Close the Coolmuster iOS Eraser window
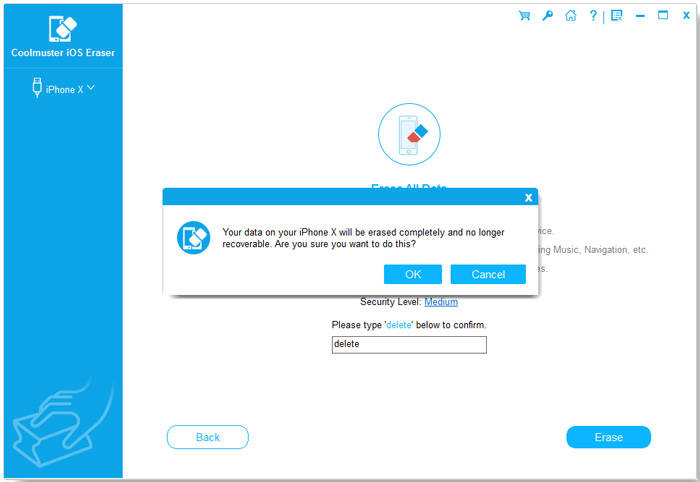The image size is (700, 482). point(686,16)
